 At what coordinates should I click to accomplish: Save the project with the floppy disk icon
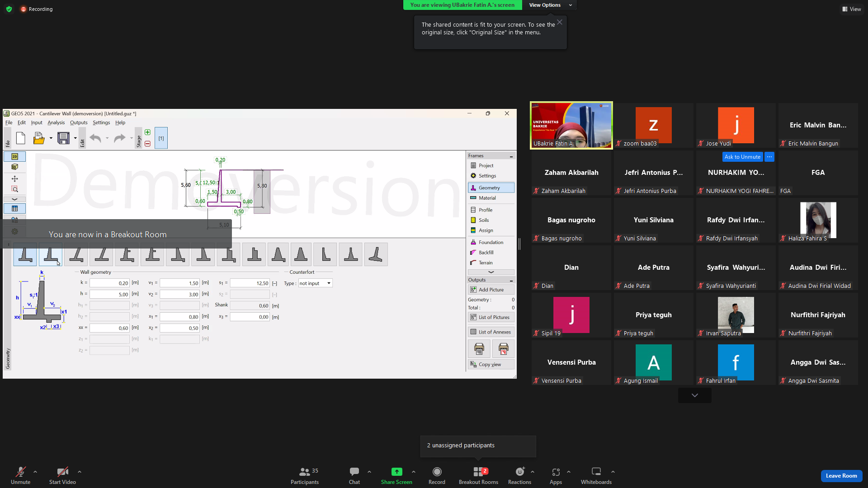coord(63,138)
